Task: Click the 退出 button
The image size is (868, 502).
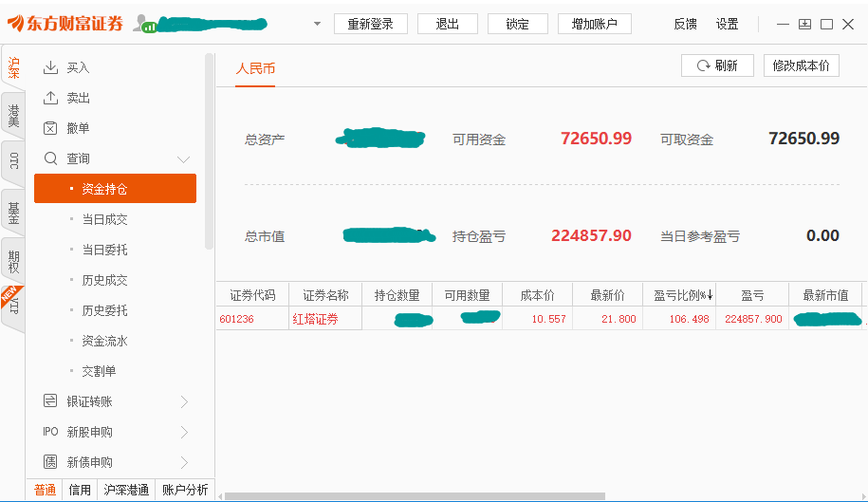Action: point(448,24)
